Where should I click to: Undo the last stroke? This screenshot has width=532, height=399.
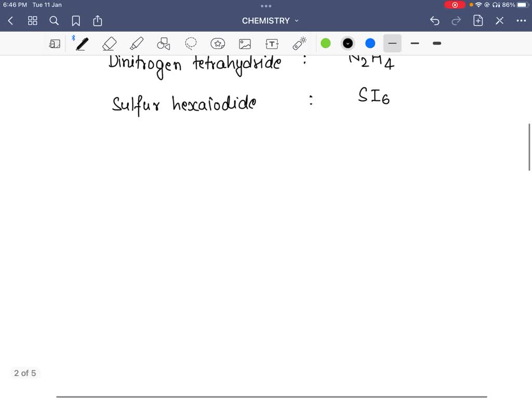click(435, 21)
